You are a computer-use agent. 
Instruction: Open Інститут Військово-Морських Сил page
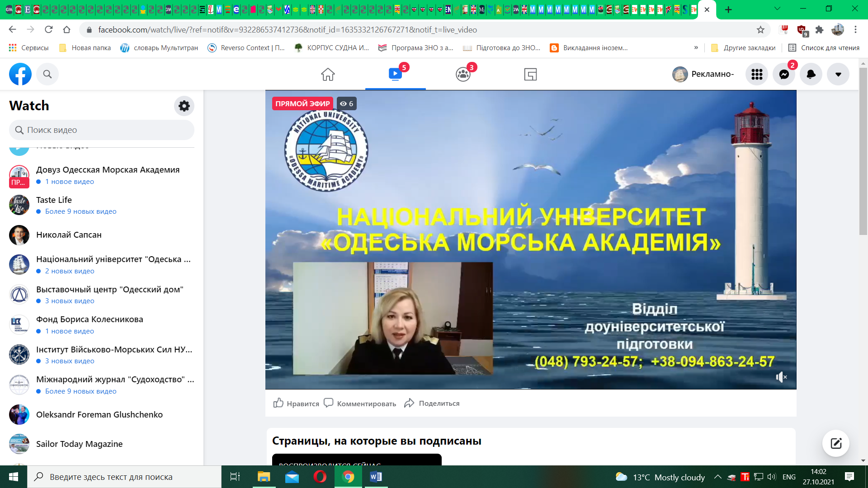[x=102, y=355]
